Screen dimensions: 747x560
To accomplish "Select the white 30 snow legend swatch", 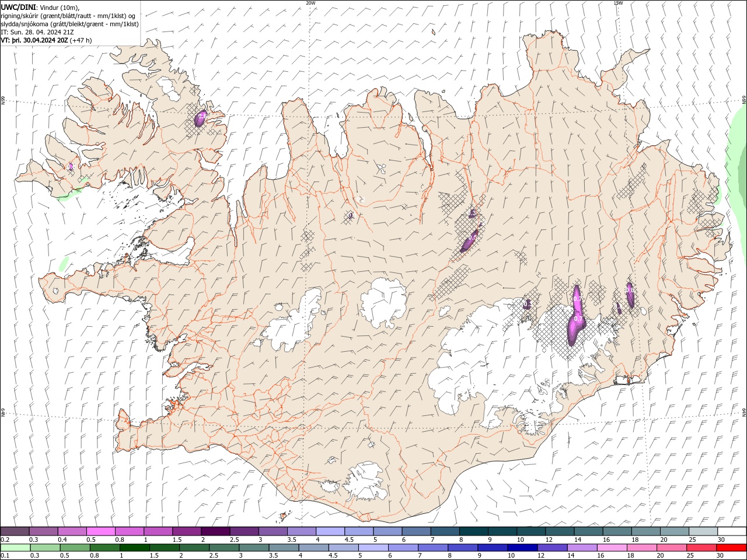I will 731,531.
